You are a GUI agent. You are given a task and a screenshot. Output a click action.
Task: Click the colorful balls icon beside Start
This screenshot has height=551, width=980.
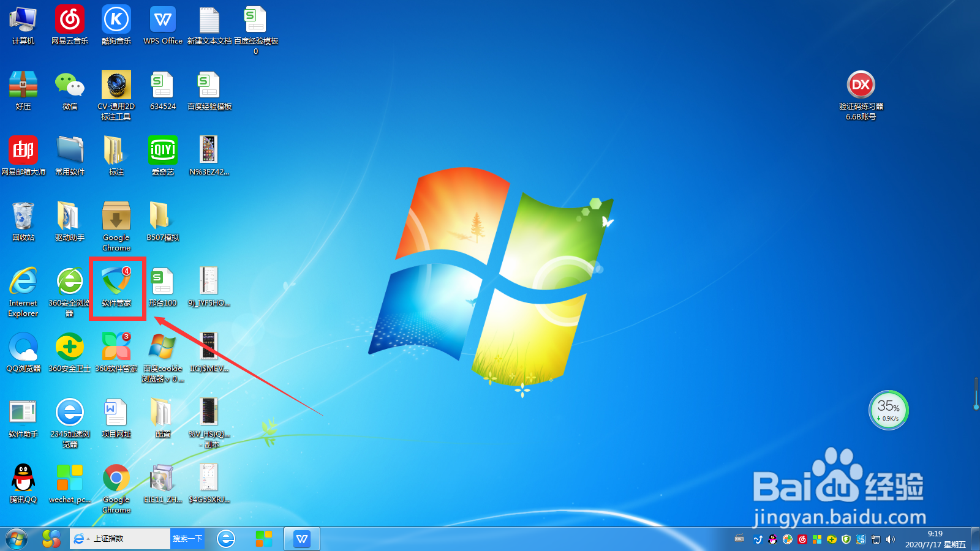click(x=51, y=539)
